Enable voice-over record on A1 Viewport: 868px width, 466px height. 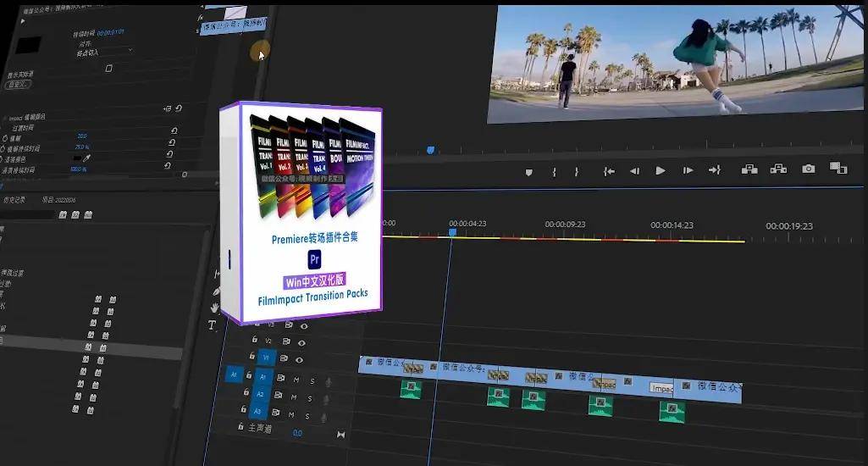(329, 383)
